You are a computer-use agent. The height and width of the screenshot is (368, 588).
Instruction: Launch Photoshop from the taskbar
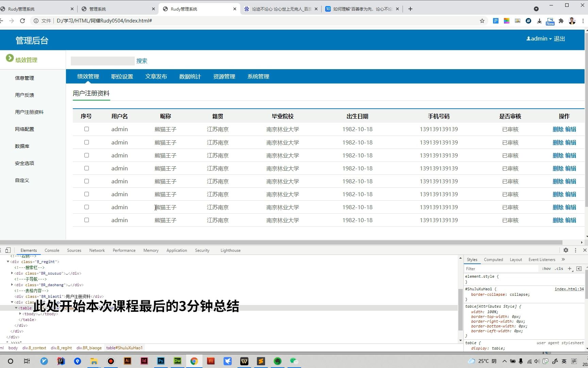tap(161, 361)
